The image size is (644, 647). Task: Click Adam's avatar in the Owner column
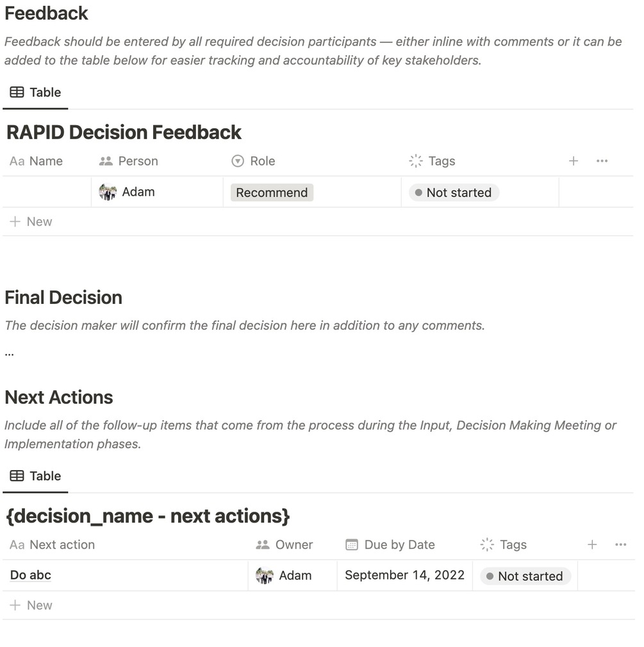(x=264, y=575)
